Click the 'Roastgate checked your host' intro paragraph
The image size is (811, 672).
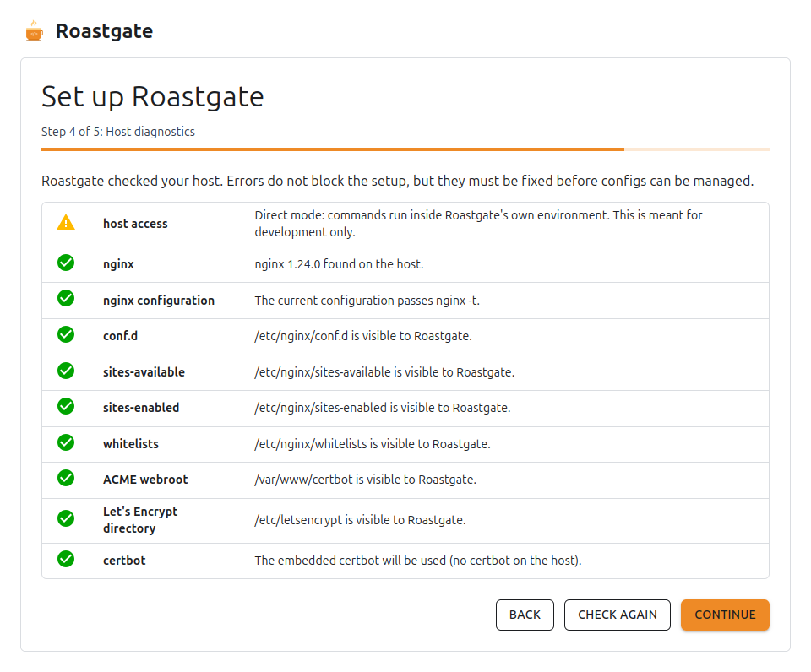pos(398,181)
